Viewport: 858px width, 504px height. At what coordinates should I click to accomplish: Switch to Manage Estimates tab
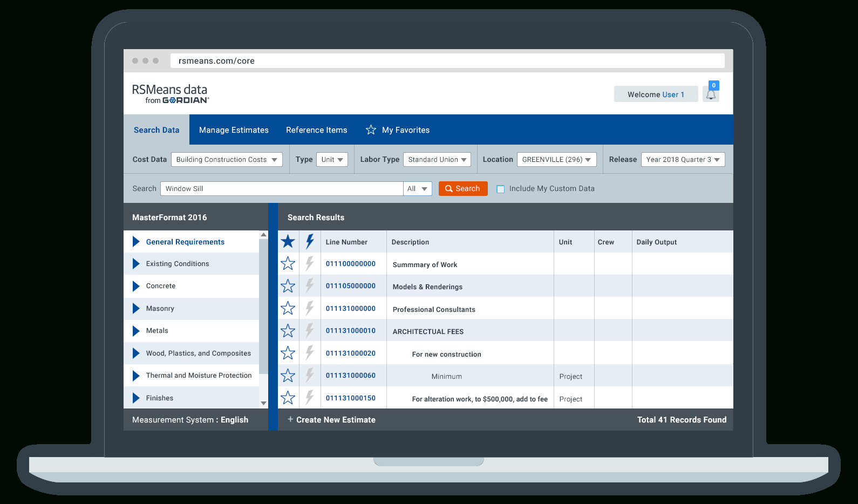(234, 130)
